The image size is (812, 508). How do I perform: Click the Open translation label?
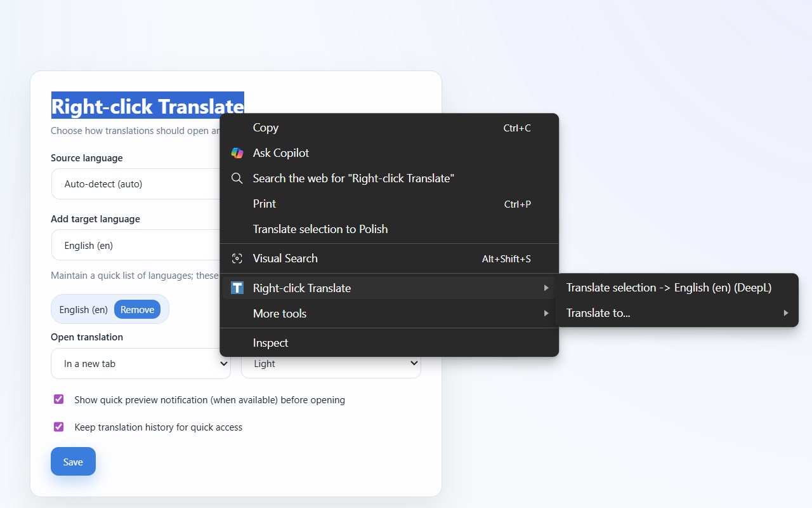click(87, 337)
